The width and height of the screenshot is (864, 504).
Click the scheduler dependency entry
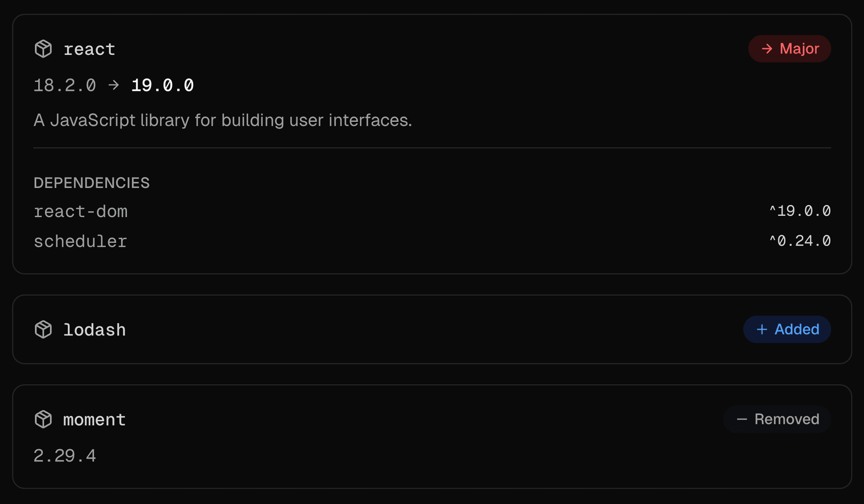tap(81, 241)
